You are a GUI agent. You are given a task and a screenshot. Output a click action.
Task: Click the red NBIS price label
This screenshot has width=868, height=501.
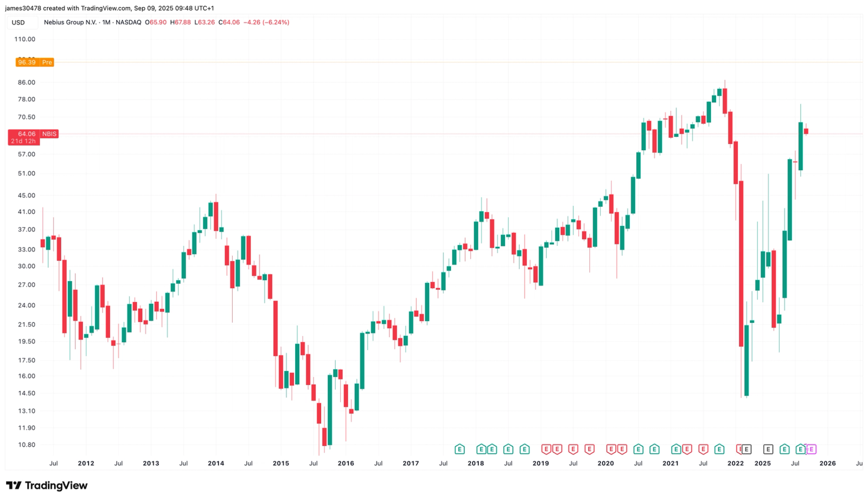tap(49, 134)
